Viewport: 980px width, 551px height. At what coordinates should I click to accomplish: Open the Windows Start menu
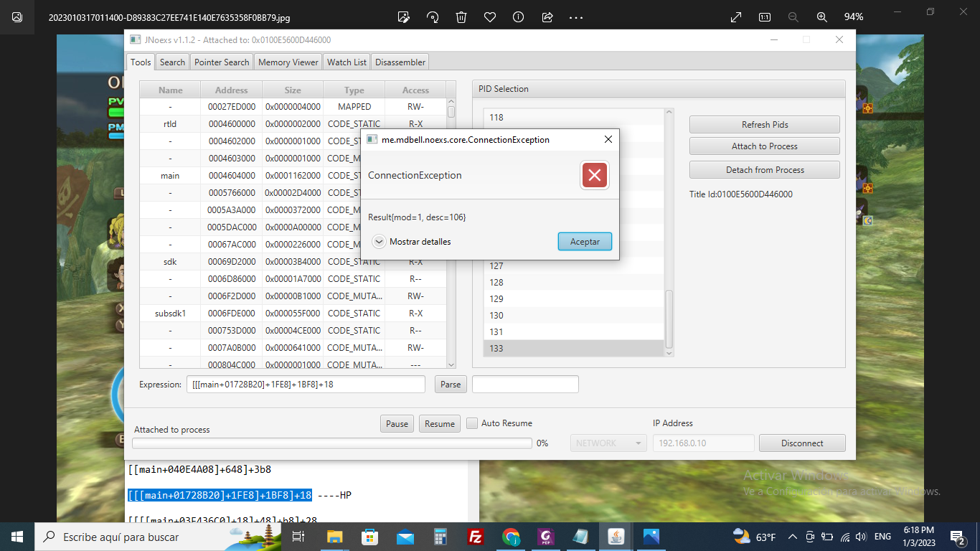[x=17, y=537]
